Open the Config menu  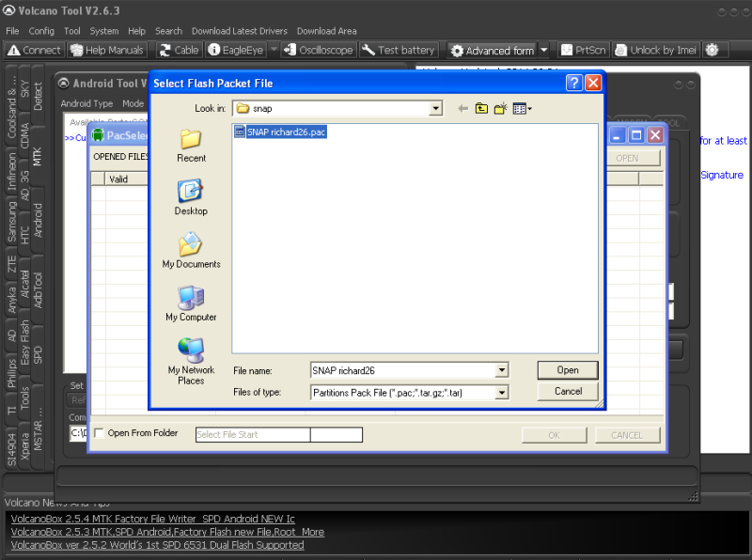41,31
